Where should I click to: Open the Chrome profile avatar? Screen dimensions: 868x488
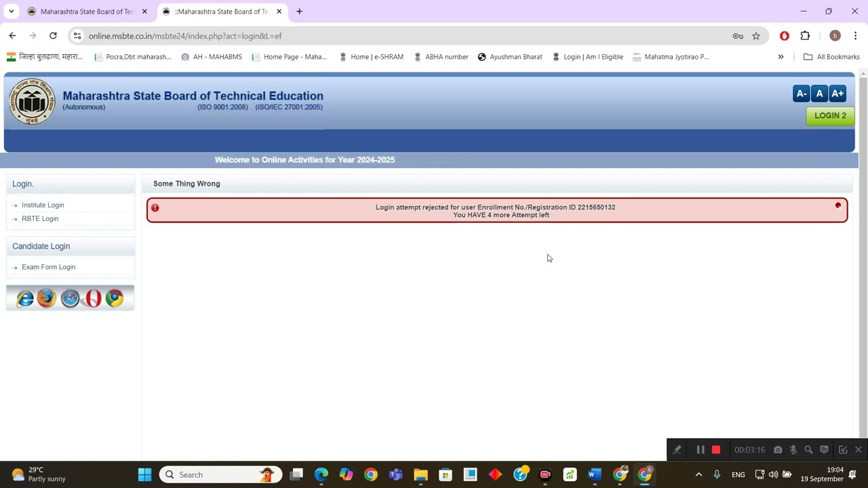click(835, 36)
